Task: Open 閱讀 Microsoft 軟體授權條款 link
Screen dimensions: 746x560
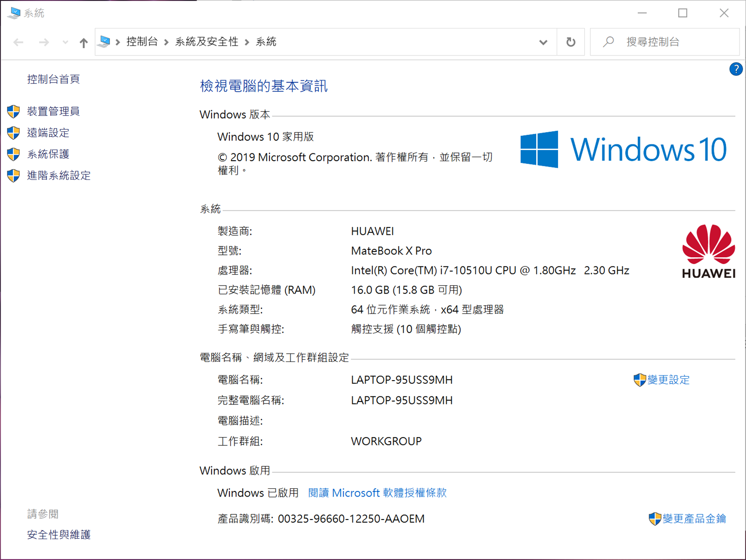Action: click(377, 493)
